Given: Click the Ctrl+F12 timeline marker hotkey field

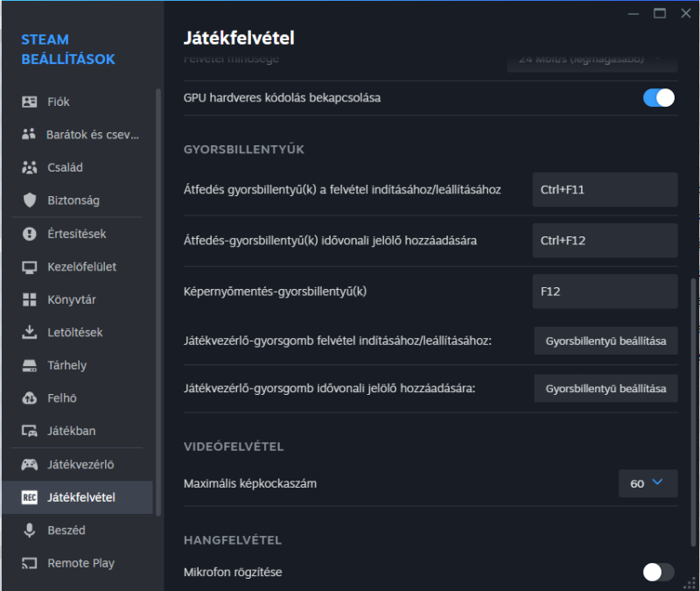Looking at the screenshot, I should (605, 241).
